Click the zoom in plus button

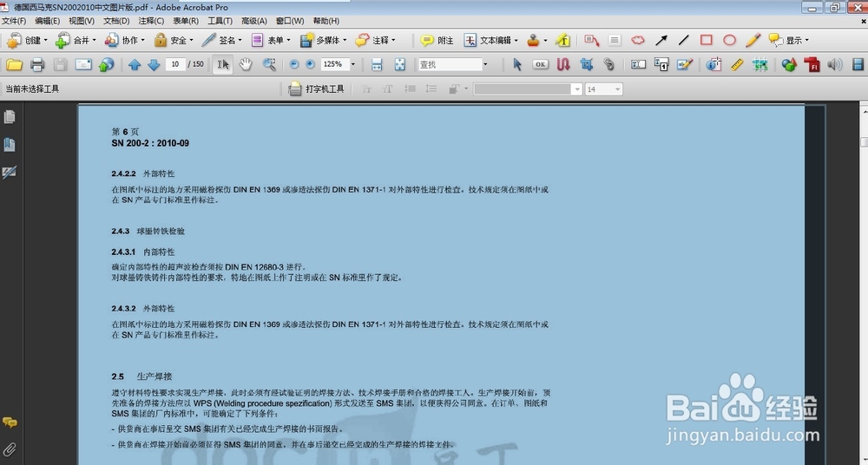[x=310, y=65]
